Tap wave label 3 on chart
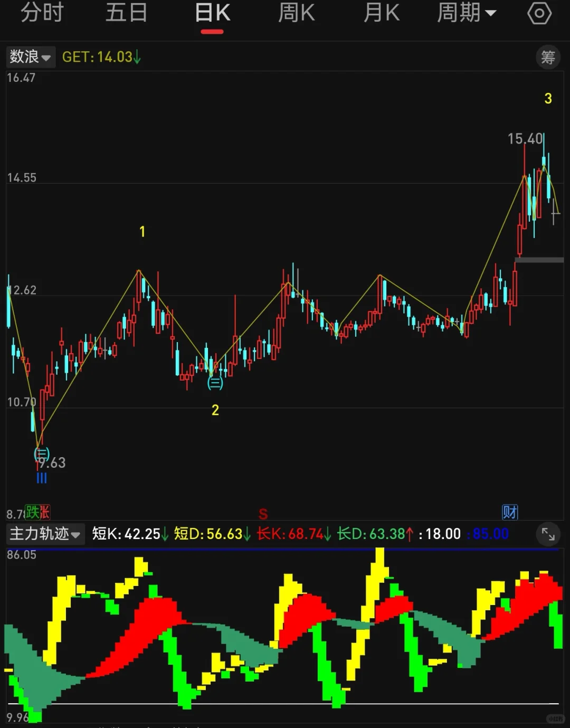Viewport: 570px width, 728px height. 548,98
